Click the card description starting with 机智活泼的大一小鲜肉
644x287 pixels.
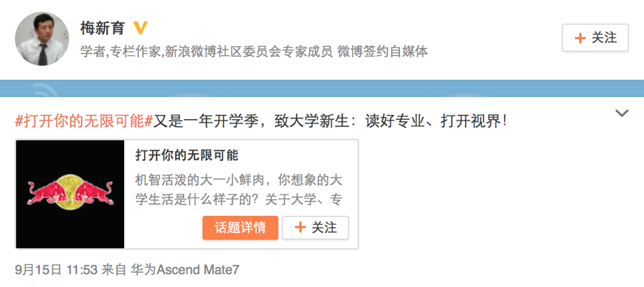point(239,190)
